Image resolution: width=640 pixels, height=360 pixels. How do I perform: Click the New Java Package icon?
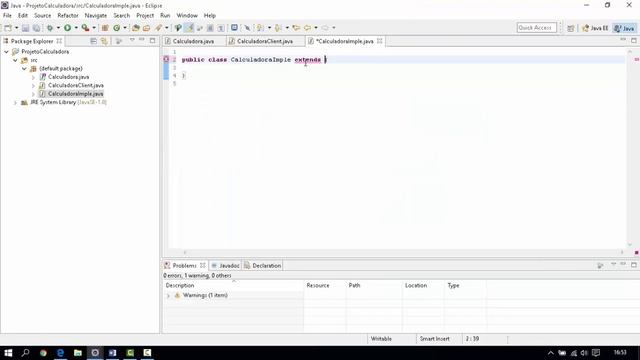105,28
